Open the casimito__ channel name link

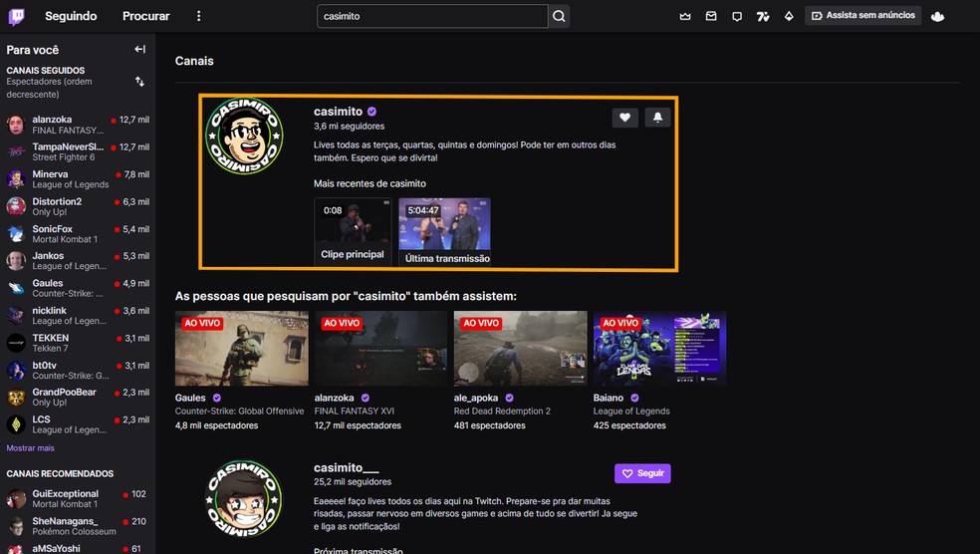347,467
